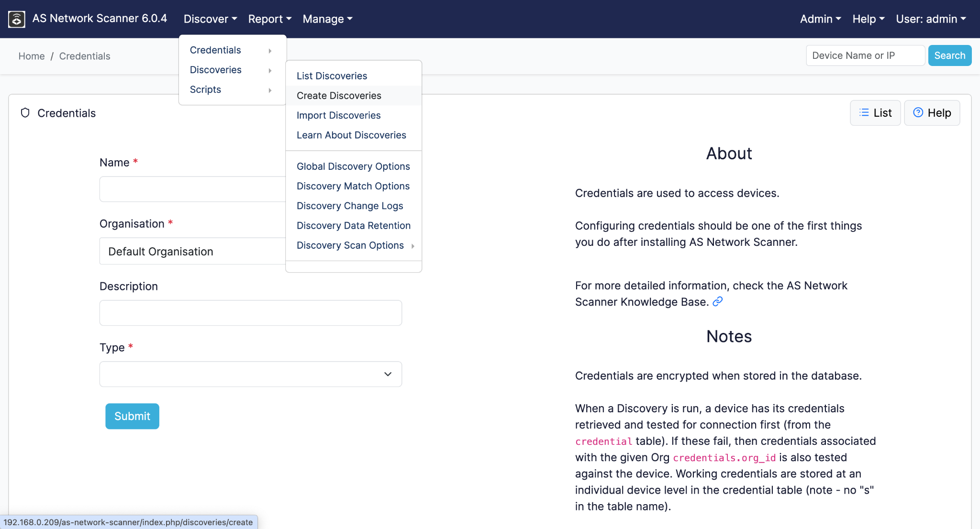Focus the Device Name or IP field

click(865, 55)
